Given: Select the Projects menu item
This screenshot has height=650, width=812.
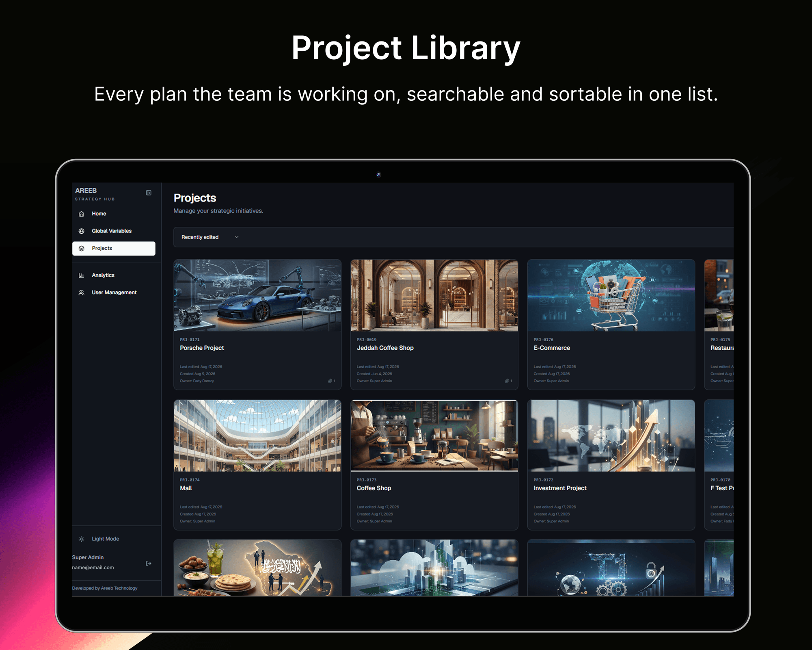Looking at the screenshot, I should click(x=114, y=248).
